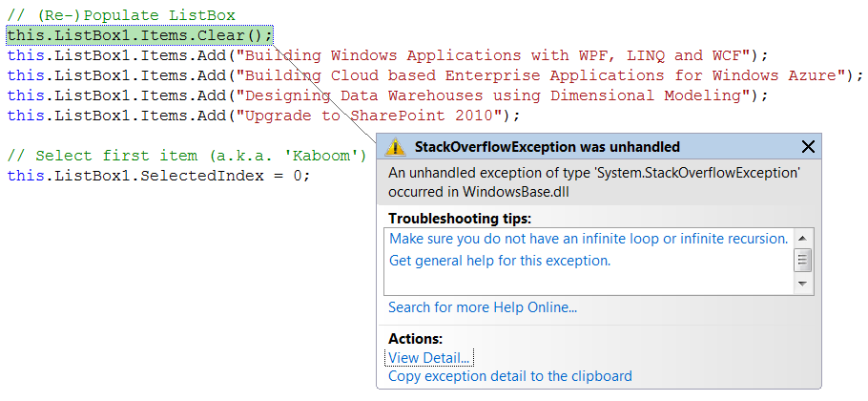Viewport: 868px width, 401px height.
Task: Open Search for more Help Online link
Action: click(483, 307)
